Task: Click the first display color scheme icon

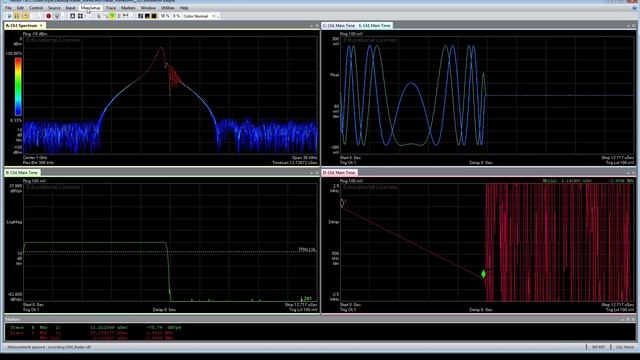Action: point(140,16)
